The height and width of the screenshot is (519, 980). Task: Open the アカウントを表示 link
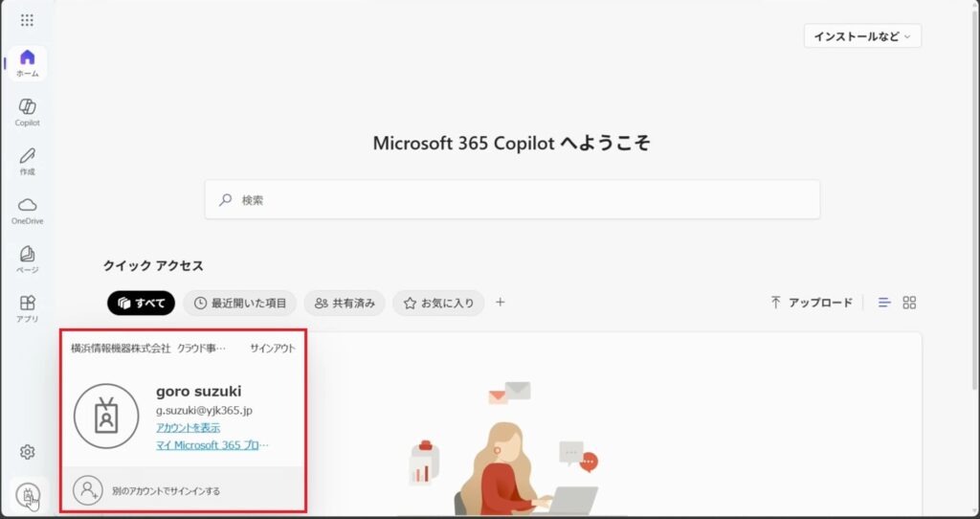[x=189, y=428]
